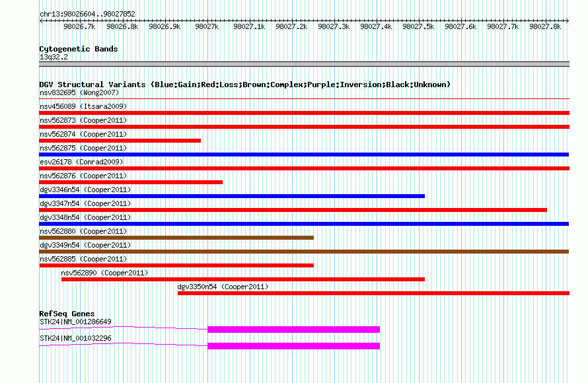The height and width of the screenshot is (383, 588).
Task: Select the nsv562890 red loss bar
Action: (x=243, y=279)
